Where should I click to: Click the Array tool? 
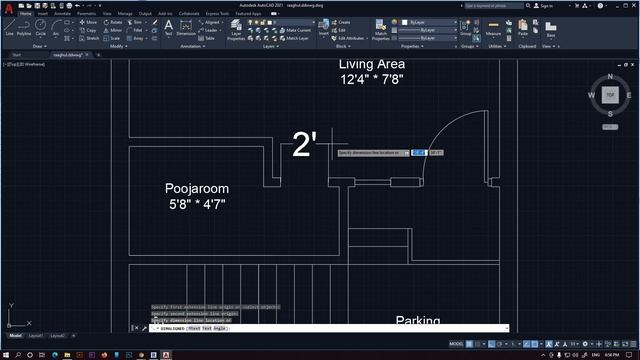135,38
